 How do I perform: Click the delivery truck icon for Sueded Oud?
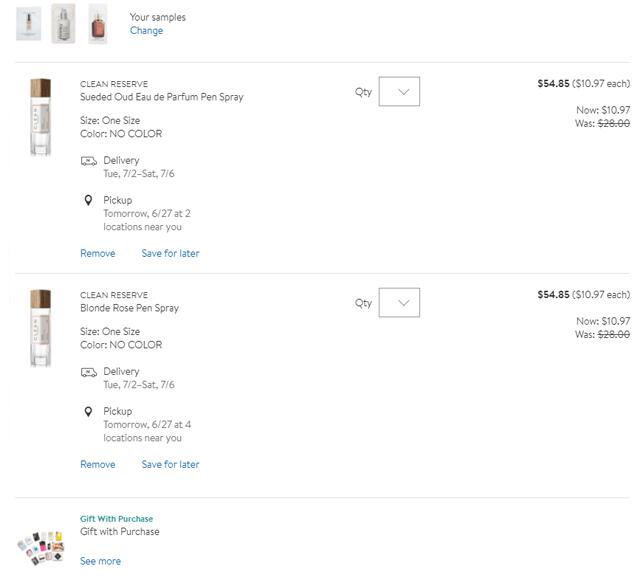click(x=89, y=161)
